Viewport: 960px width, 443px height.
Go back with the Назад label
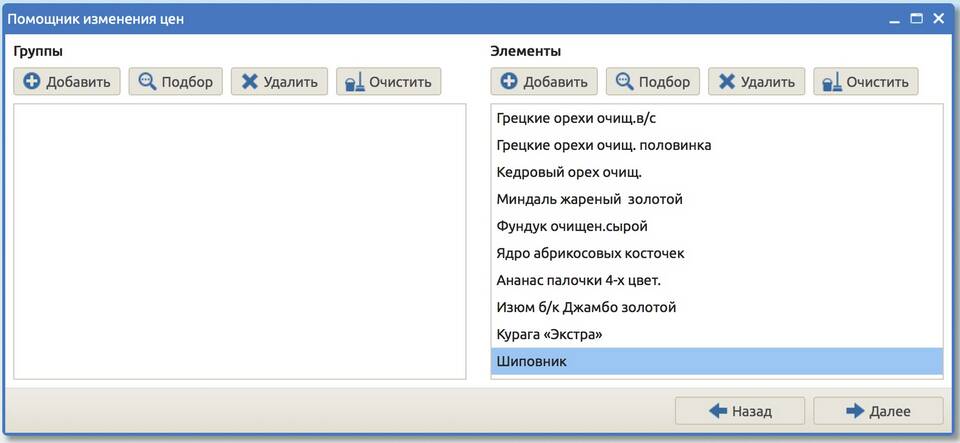click(x=752, y=412)
